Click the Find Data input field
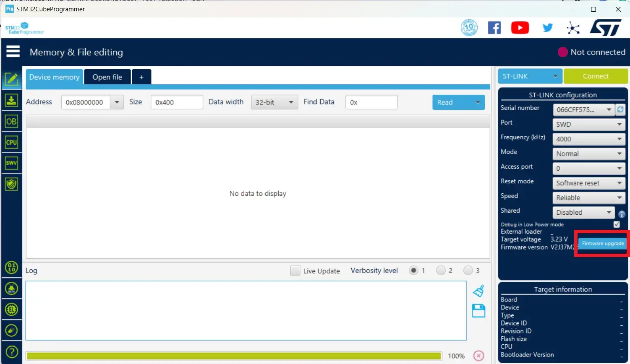The height and width of the screenshot is (364, 630). (x=371, y=102)
